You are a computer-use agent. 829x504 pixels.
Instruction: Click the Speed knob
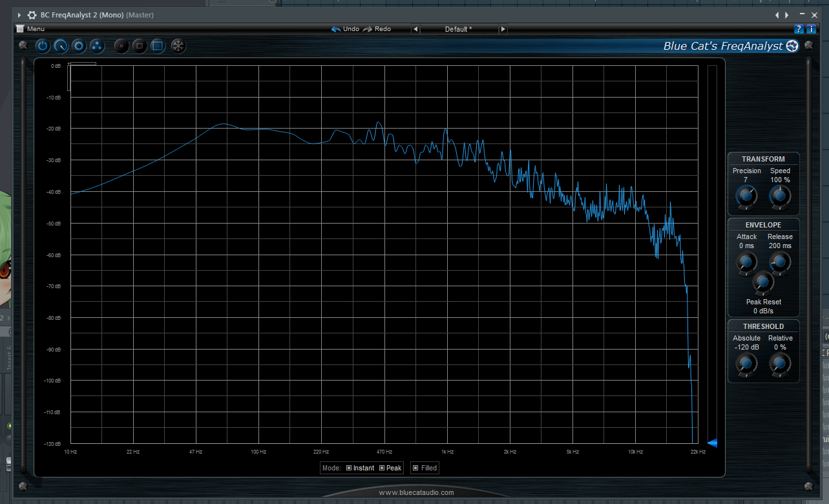pyautogui.click(x=780, y=196)
